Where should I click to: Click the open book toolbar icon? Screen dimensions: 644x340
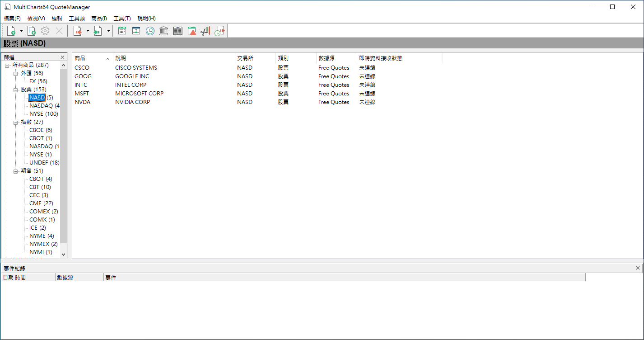point(178,31)
